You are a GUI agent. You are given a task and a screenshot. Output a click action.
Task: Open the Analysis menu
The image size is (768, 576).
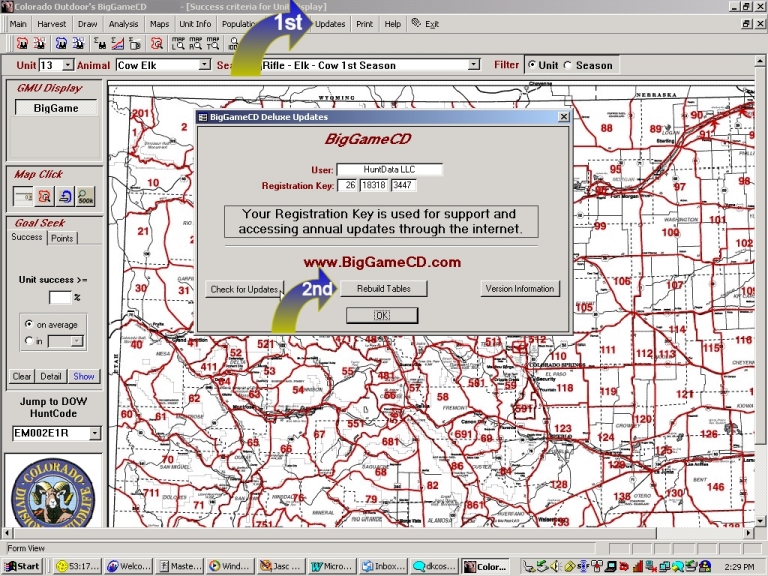pos(123,24)
